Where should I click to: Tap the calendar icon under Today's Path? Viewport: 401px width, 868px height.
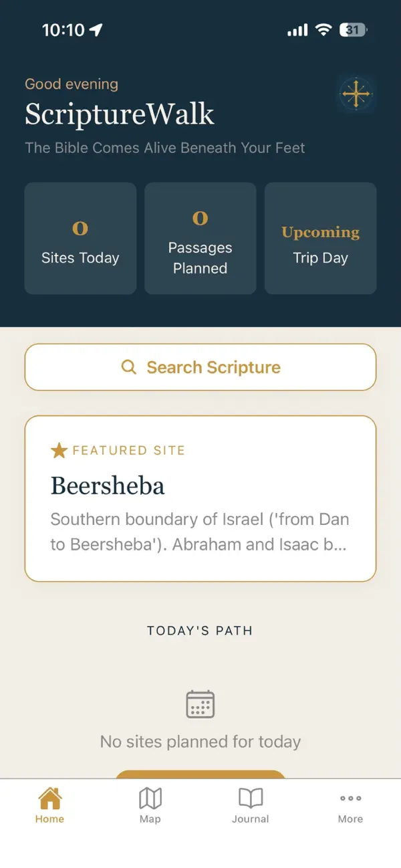[x=200, y=703]
